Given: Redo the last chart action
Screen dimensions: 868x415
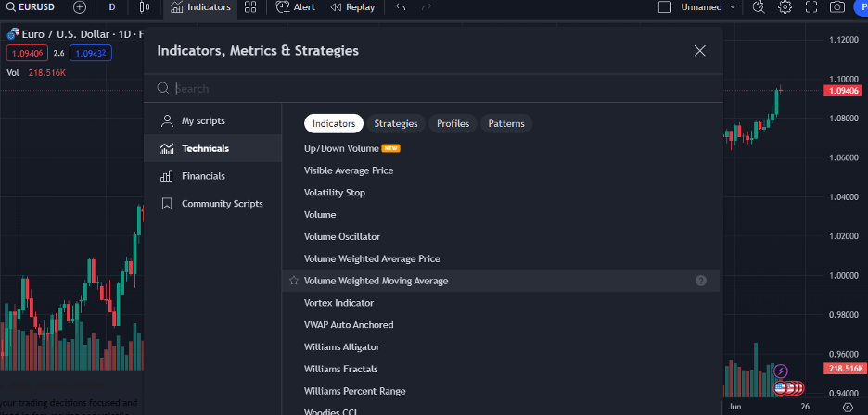Looking at the screenshot, I should click(x=427, y=7).
